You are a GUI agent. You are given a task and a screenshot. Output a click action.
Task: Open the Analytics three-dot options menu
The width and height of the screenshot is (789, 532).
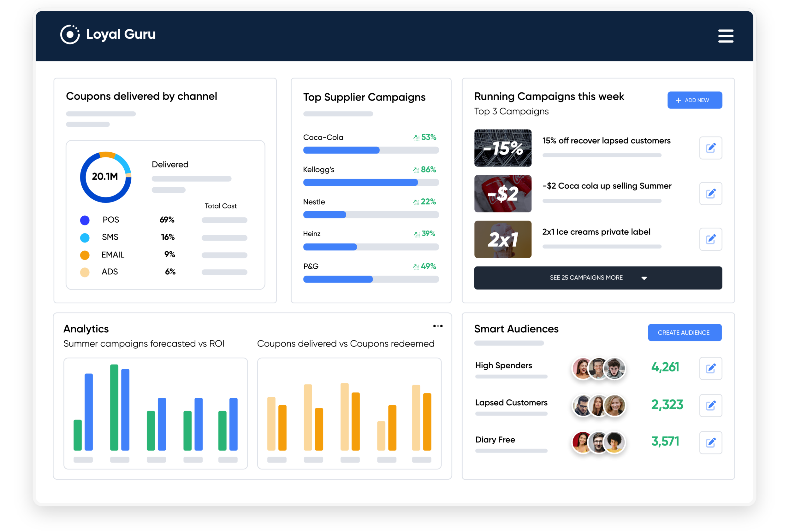pos(438,326)
